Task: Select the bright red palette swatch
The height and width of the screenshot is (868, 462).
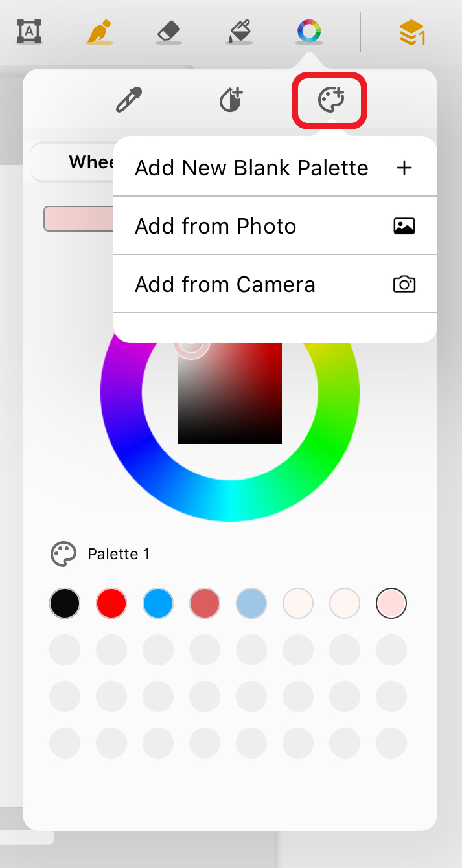Action: click(111, 604)
